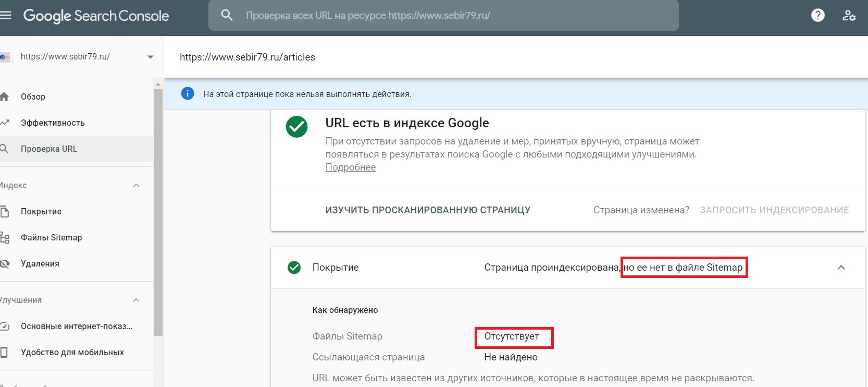Collapse the Индекс sidebar section

(x=136, y=185)
